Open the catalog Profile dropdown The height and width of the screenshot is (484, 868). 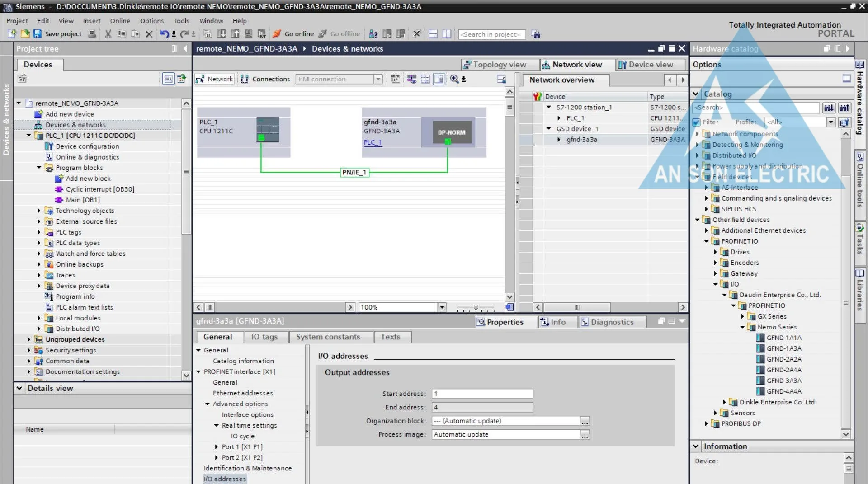[831, 122]
